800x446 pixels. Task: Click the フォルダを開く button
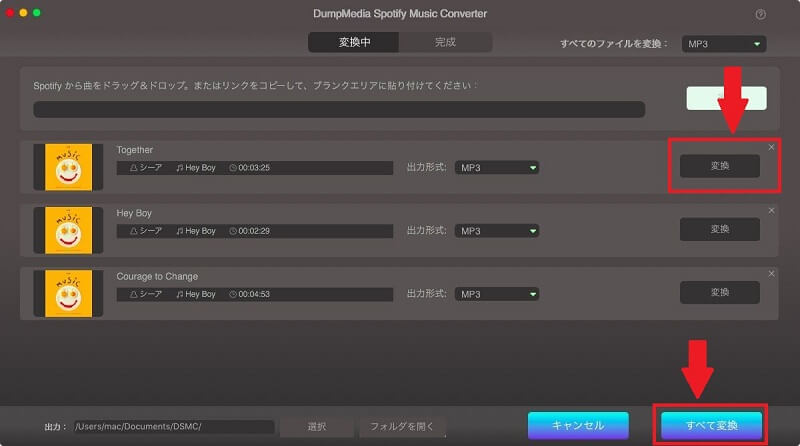[x=402, y=427]
